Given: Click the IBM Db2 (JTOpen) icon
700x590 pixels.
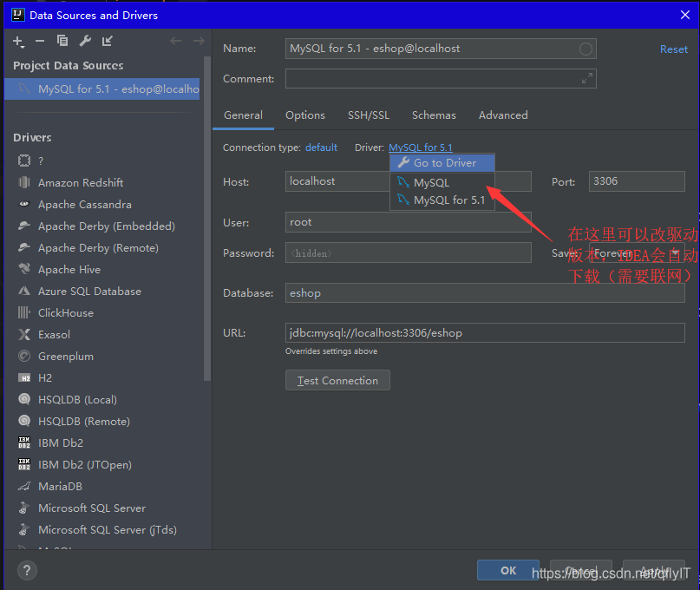Looking at the screenshot, I should coord(24,464).
